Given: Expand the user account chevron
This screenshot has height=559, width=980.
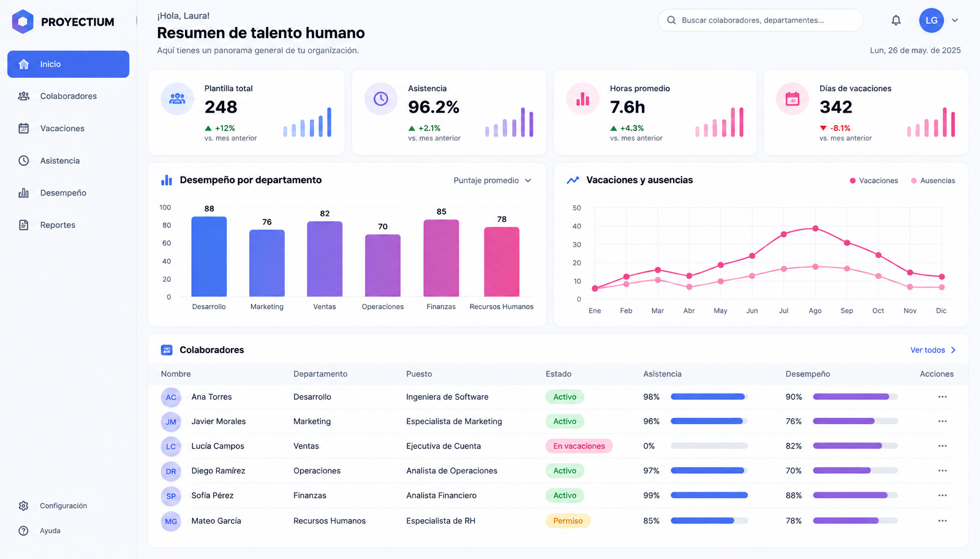Looking at the screenshot, I should point(954,20).
